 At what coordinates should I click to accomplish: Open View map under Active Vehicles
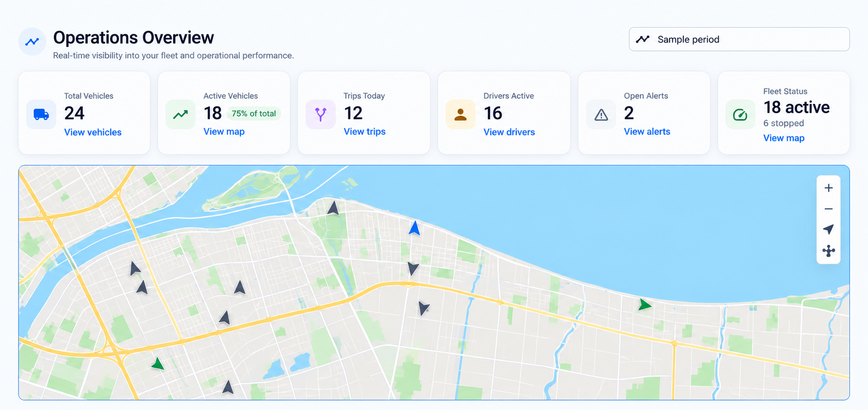coord(224,132)
